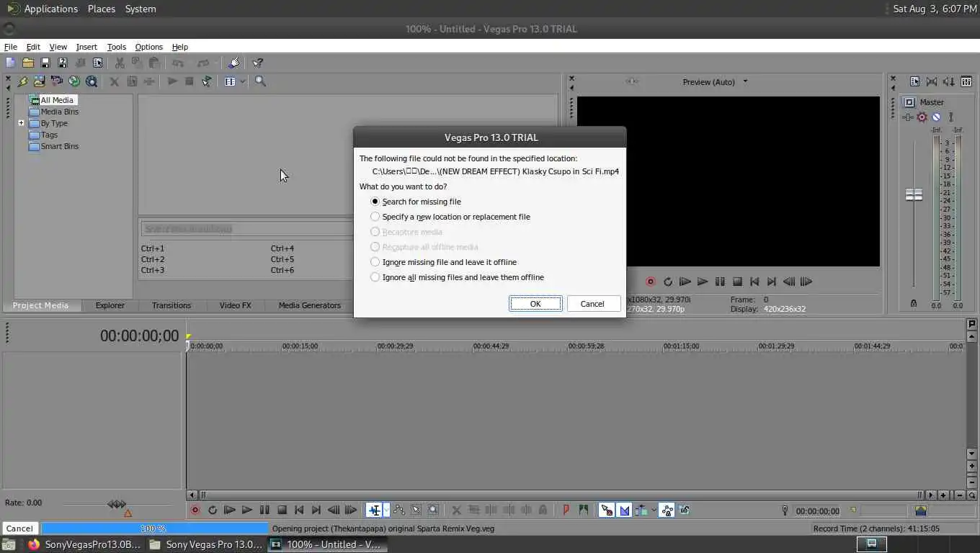Image resolution: width=980 pixels, height=553 pixels.
Task: Open the Edit menu
Action: 33,47
